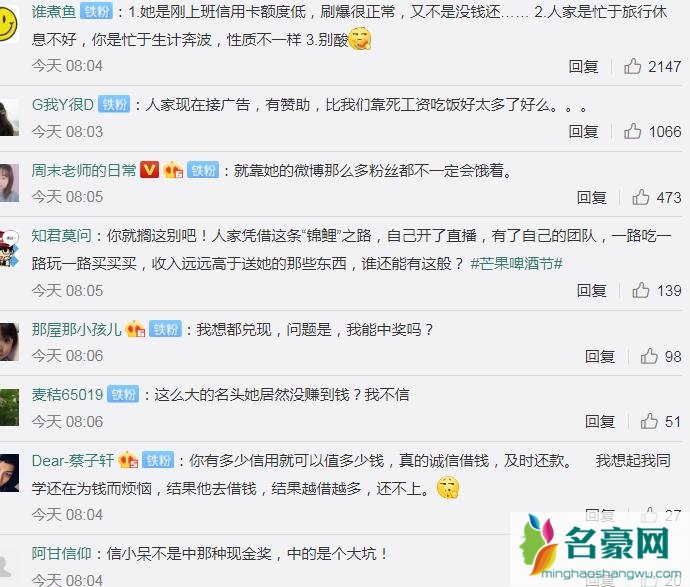The width and height of the screenshot is (690, 587).
Task: Open 阿甘信仰's profile name link
Action: click(x=62, y=553)
